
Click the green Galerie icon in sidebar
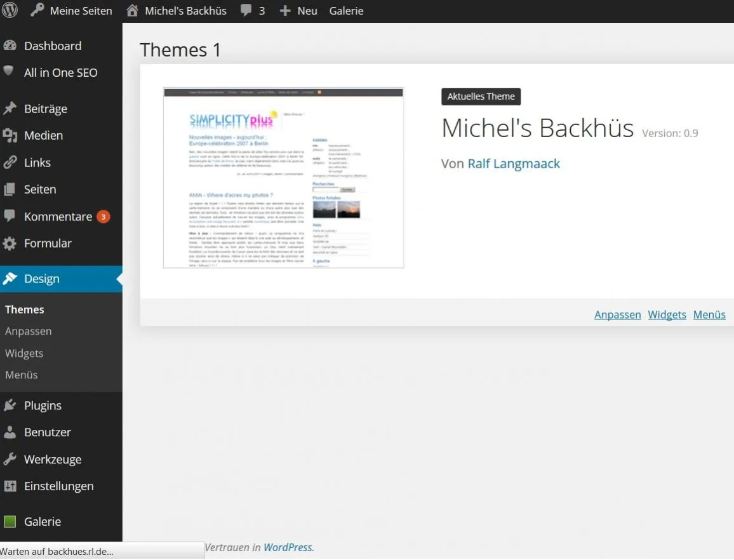(10, 521)
